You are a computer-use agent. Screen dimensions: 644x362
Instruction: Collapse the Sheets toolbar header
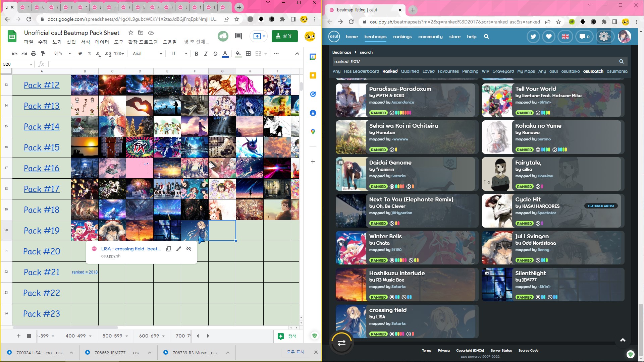pyautogui.click(x=297, y=54)
